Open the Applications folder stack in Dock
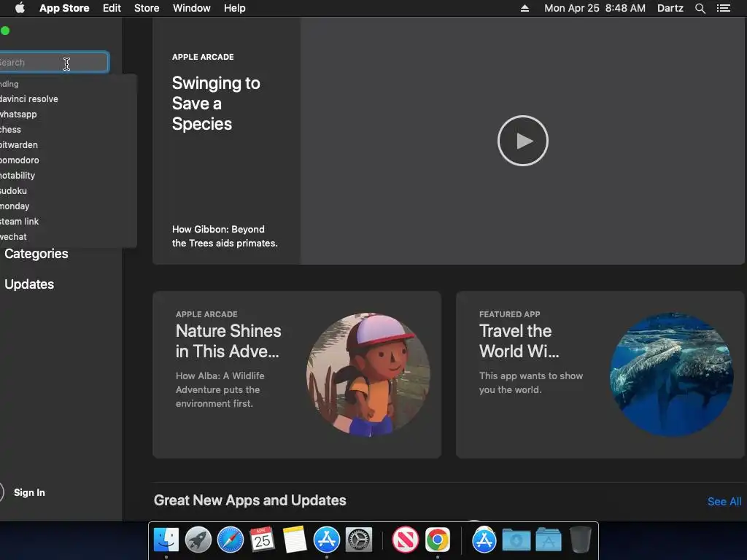Image resolution: width=747 pixels, height=560 pixels. (x=548, y=540)
